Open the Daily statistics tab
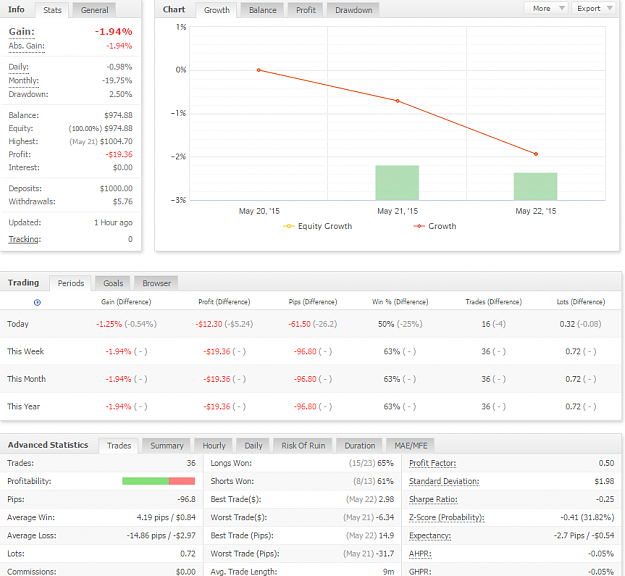This screenshot has width=625, height=576. point(253,445)
